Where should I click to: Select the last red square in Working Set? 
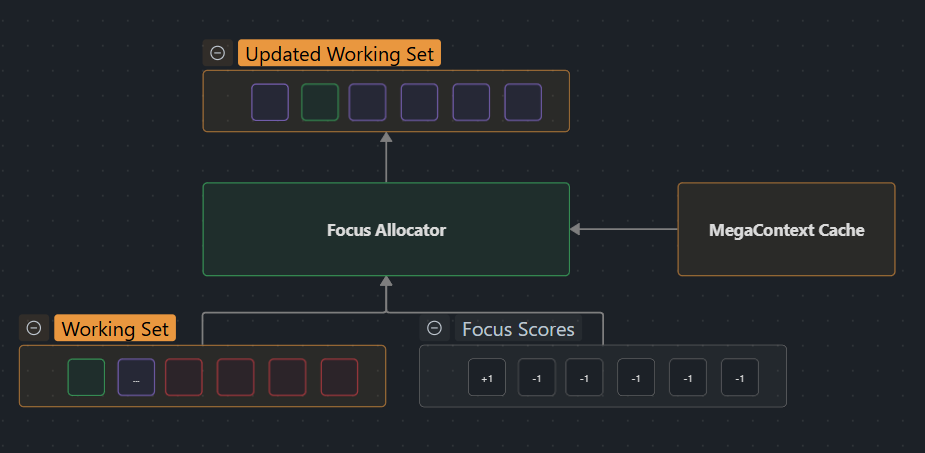click(x=339, y=377)
